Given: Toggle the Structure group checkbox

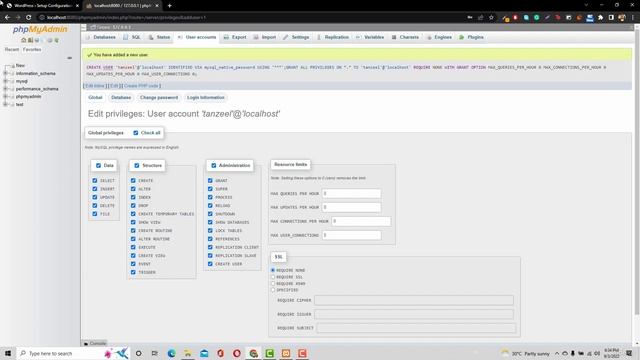Looking at the screenshot, I should [136, 165].
